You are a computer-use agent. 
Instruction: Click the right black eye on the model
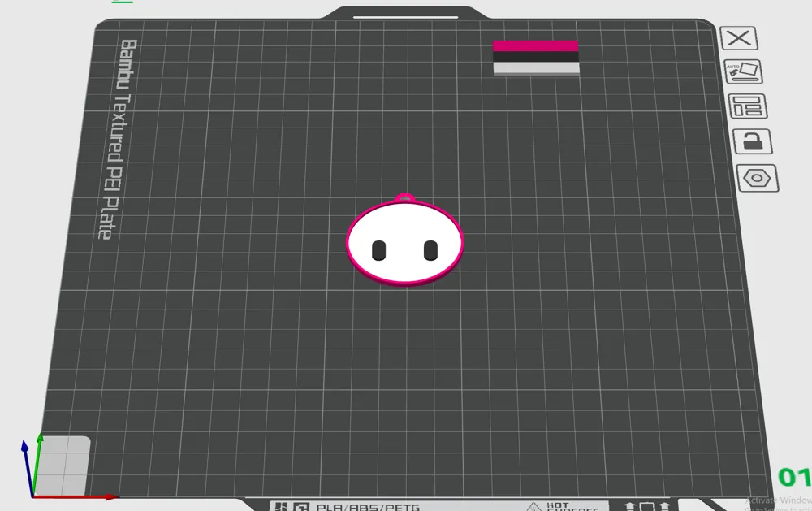click(x=430, y=250)
